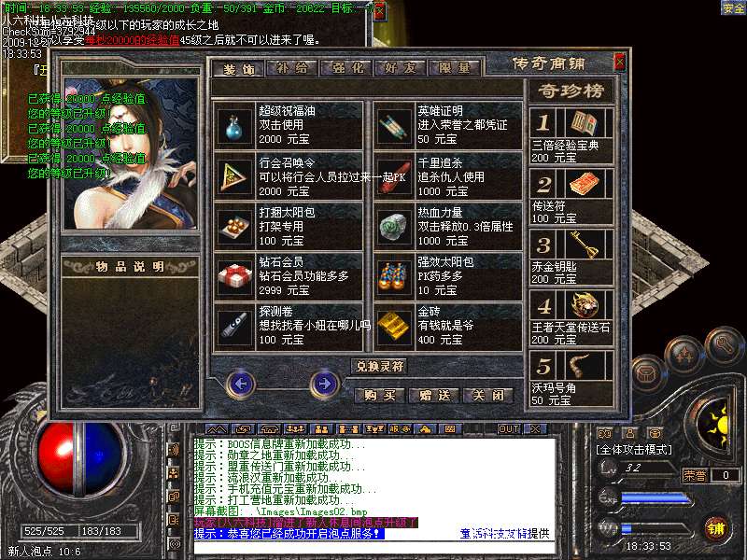Open the shop via round 铺 icon
Viewport: 747px width, 560px height.
tap(714, 527)
